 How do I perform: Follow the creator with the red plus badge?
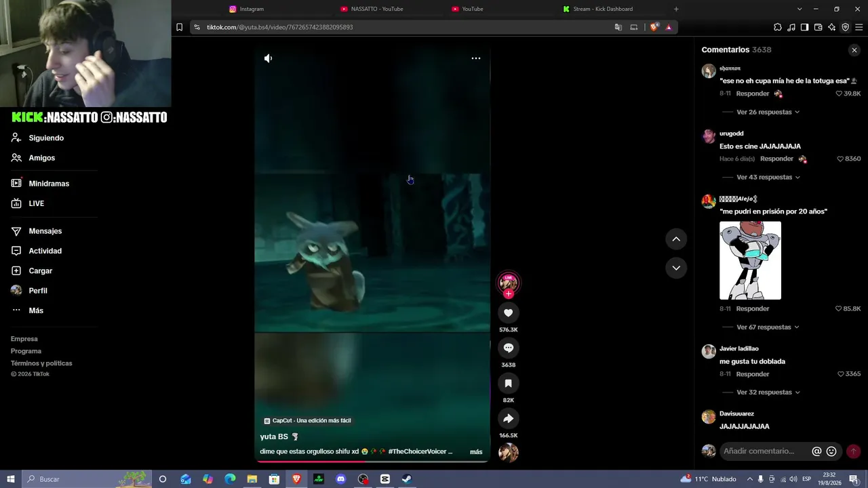509,294
